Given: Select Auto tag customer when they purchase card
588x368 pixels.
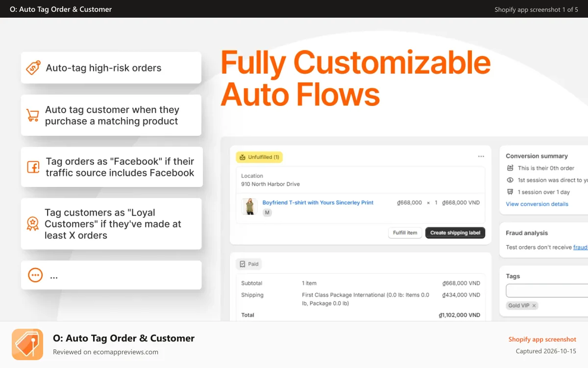Looking at the screenshot, I should 111,115.
